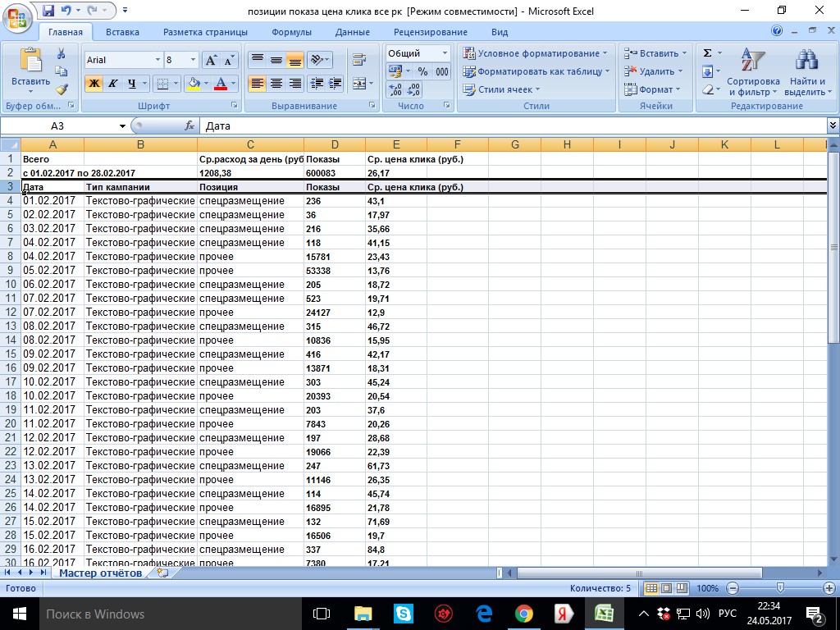840x630 pixels.
Task: Click the Wrap Text icon
Action: pos(359,59)
